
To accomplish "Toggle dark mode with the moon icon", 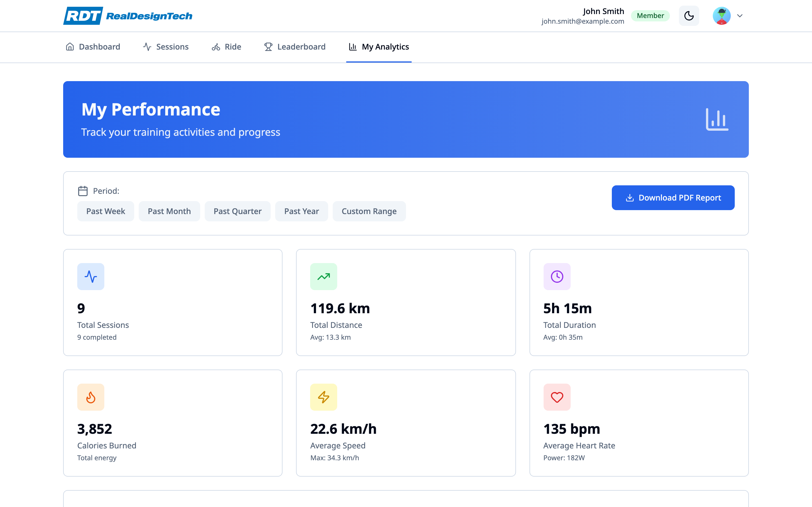I will [x=689, y=15].
